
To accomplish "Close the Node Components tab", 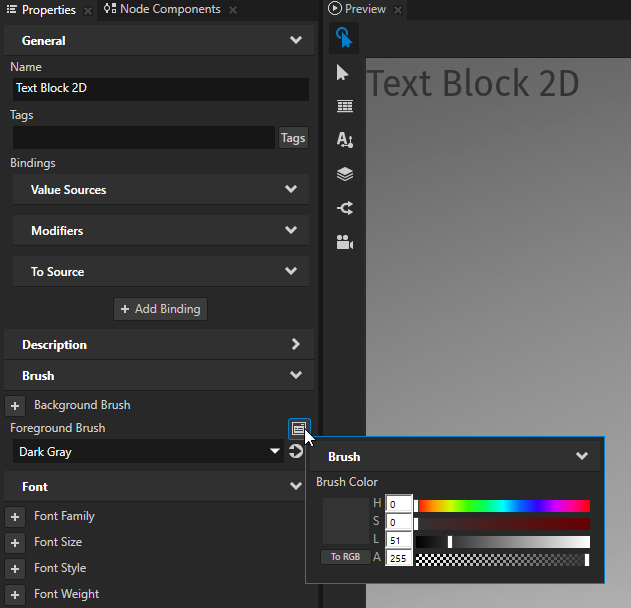I will pos(233,10).
